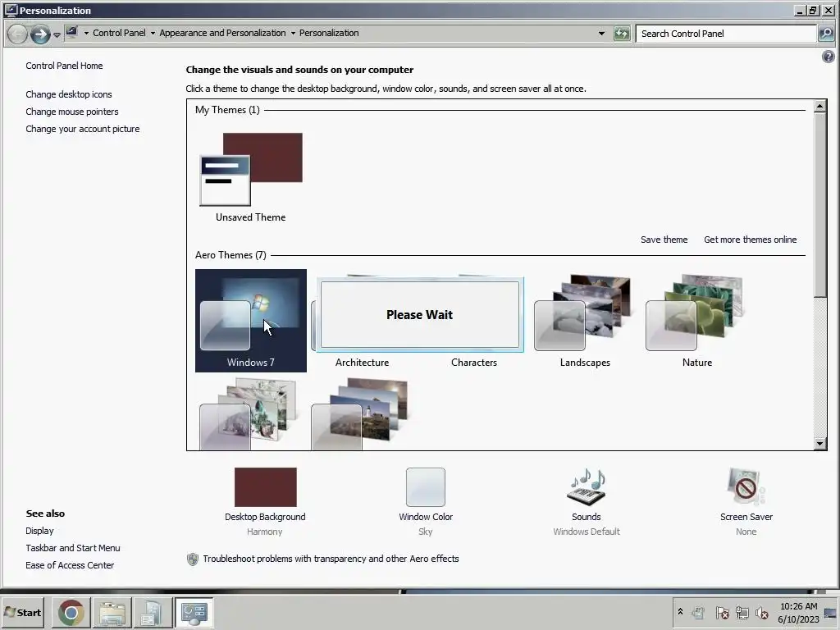Expand the arrow before Control Panel breadcrumb
Image resolution: width=840 pixels, height=630 pixels.
tap(85, 33)
